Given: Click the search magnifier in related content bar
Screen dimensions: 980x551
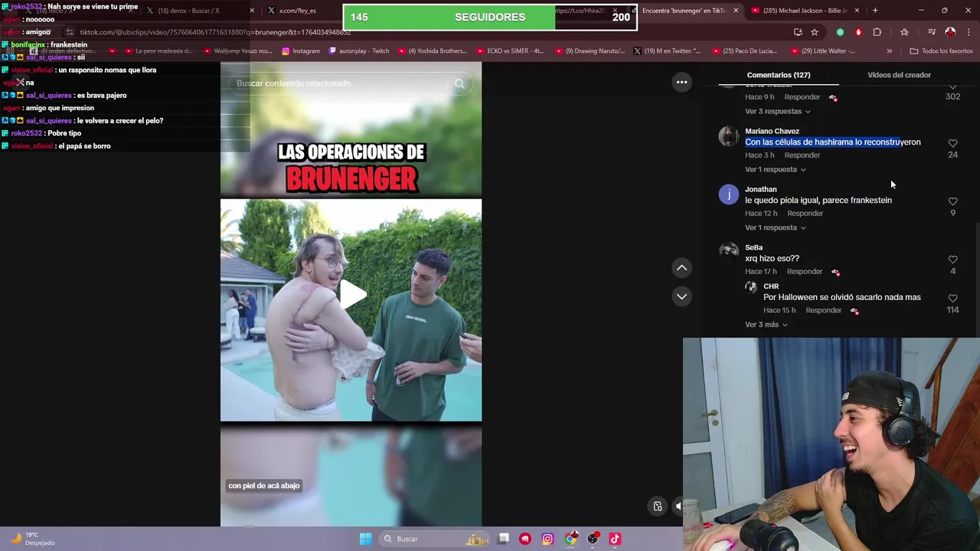Looking at the screenshot, I should 459,83.
